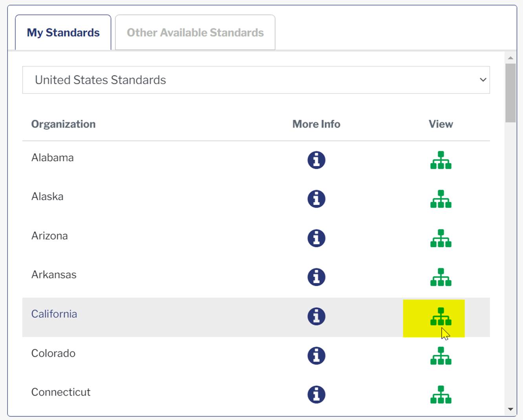View Connecticut standards tree icon
This screenshot has height=420, width=523.
coord(441,394)
